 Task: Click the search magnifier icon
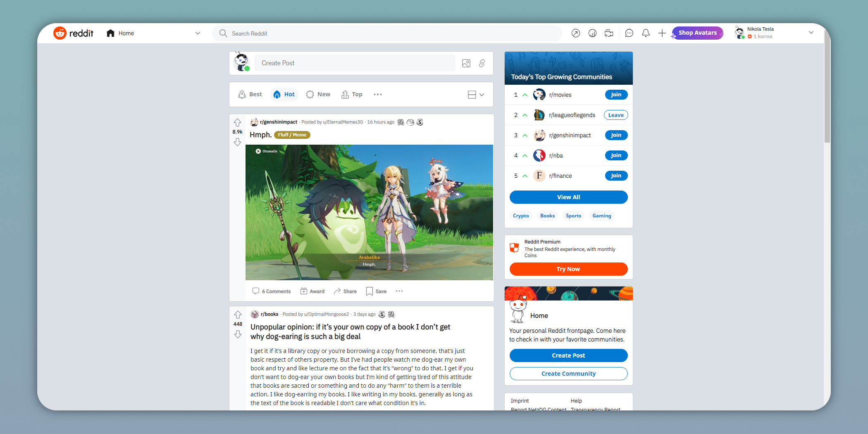click(x=223, y=33)
